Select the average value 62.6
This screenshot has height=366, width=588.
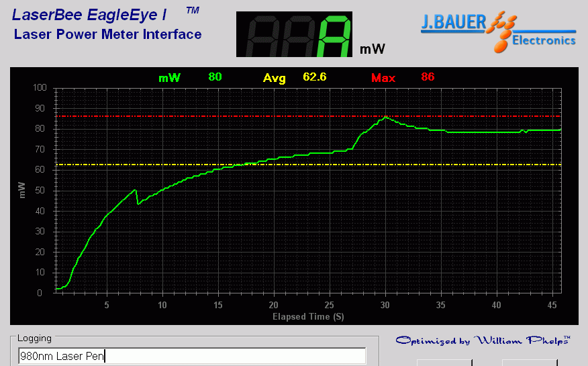point(314,77)
